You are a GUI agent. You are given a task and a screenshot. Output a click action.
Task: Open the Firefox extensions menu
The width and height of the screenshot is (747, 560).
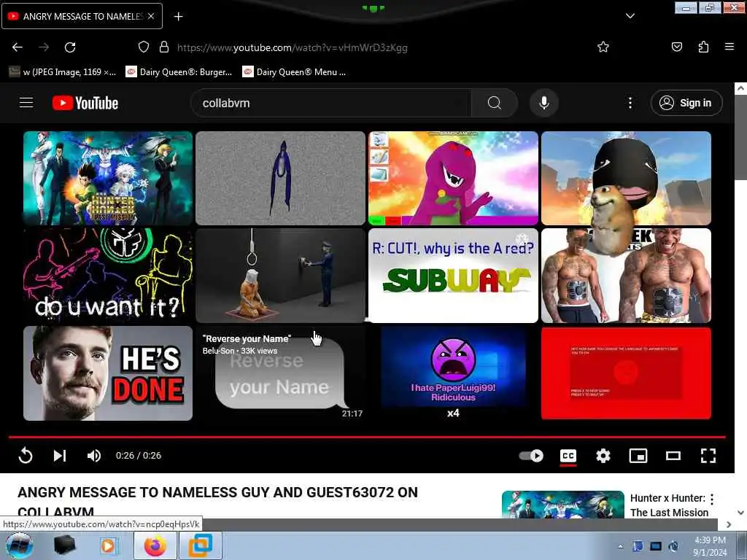coord(703,47)
